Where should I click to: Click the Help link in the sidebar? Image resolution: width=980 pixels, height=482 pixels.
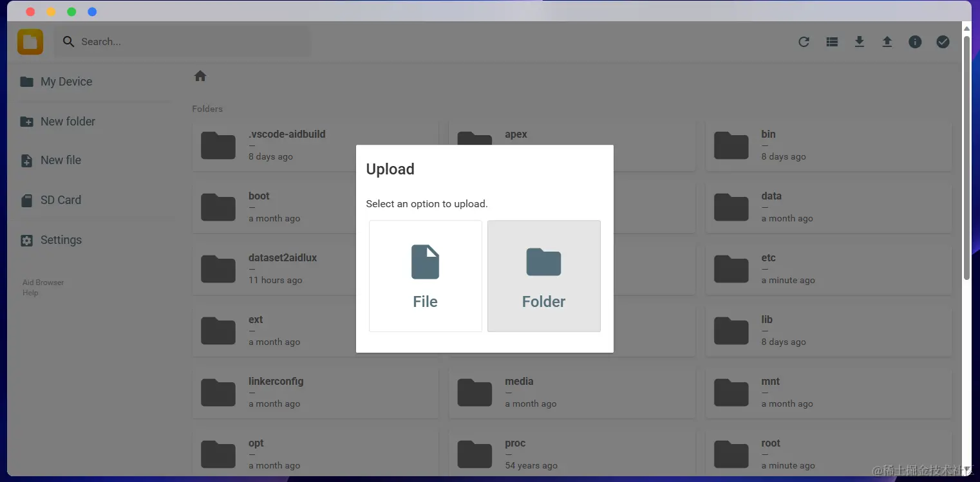30,293
